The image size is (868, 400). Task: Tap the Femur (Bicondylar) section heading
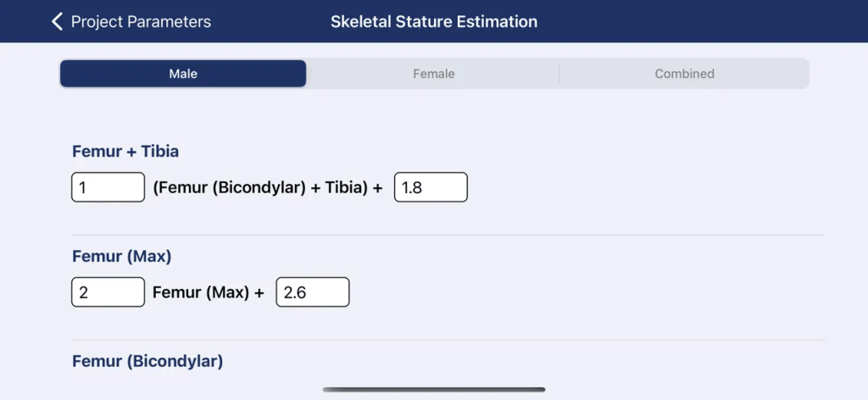point(147,361)
